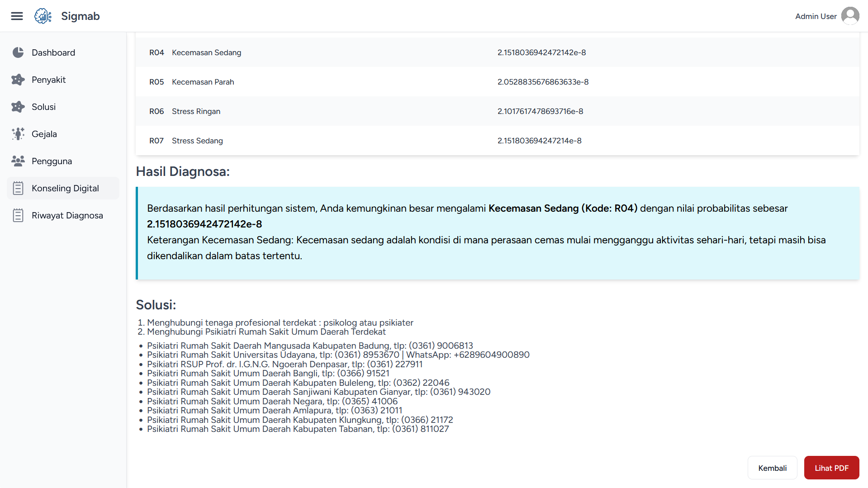This screenshot has height=488, width=868.
Task: Click the Pengguna users group icon
Action: (x=18, y=161)
